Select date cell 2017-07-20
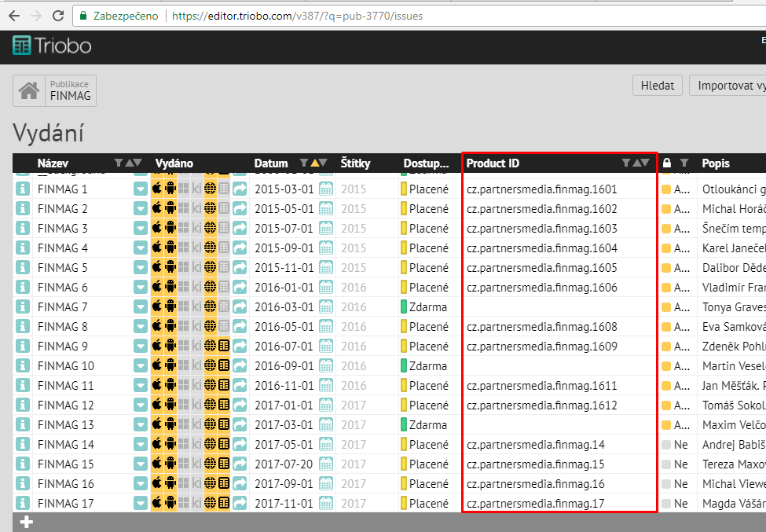 point(284,464)
